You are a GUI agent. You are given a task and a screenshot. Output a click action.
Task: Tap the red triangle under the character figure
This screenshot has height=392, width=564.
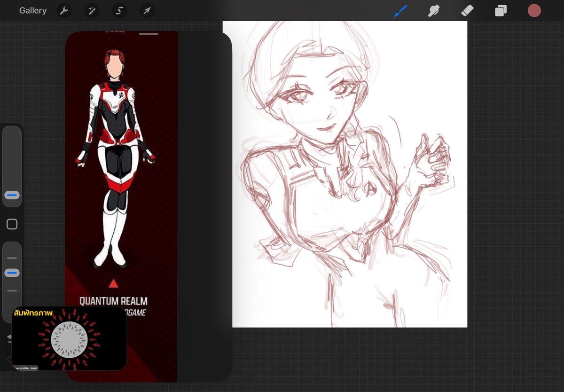[x=113, y=283]
